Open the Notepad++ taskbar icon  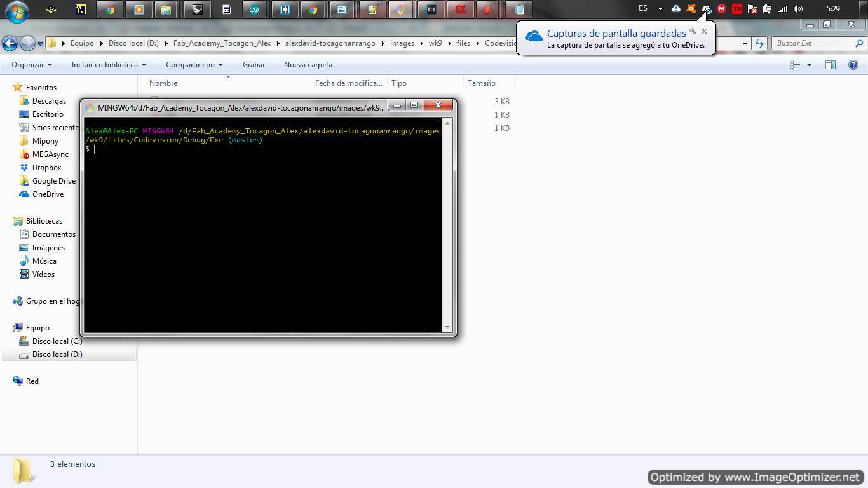coord(372,10)
